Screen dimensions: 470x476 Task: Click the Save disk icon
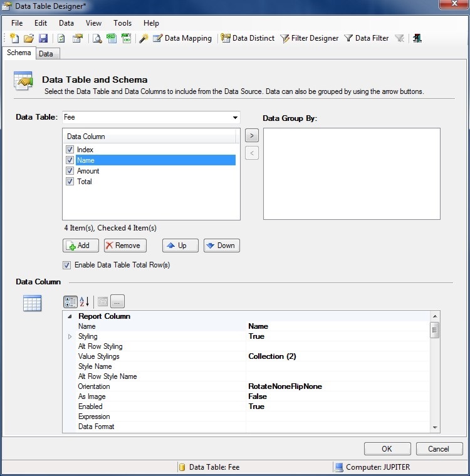(x=43, y=38)
